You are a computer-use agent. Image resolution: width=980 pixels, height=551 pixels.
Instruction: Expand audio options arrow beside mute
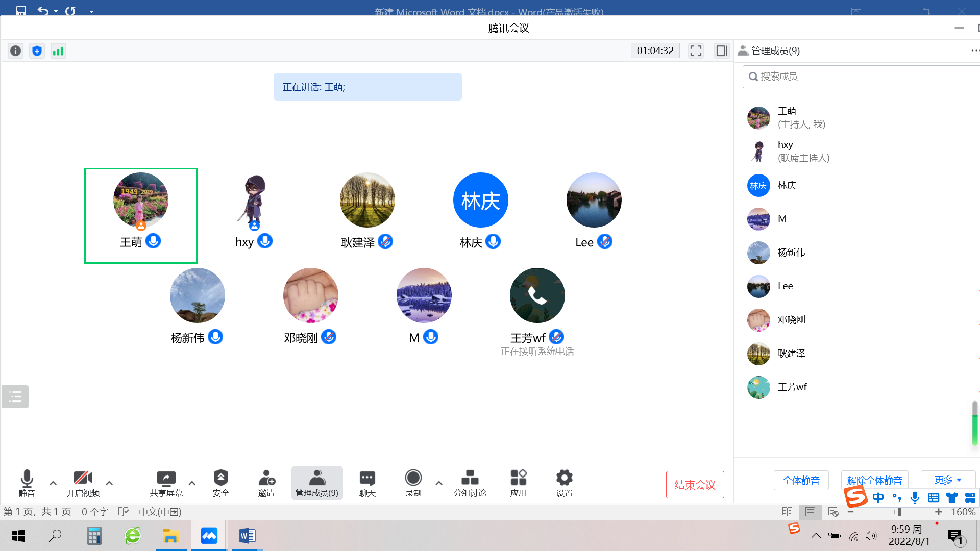[x=53, y=483]
